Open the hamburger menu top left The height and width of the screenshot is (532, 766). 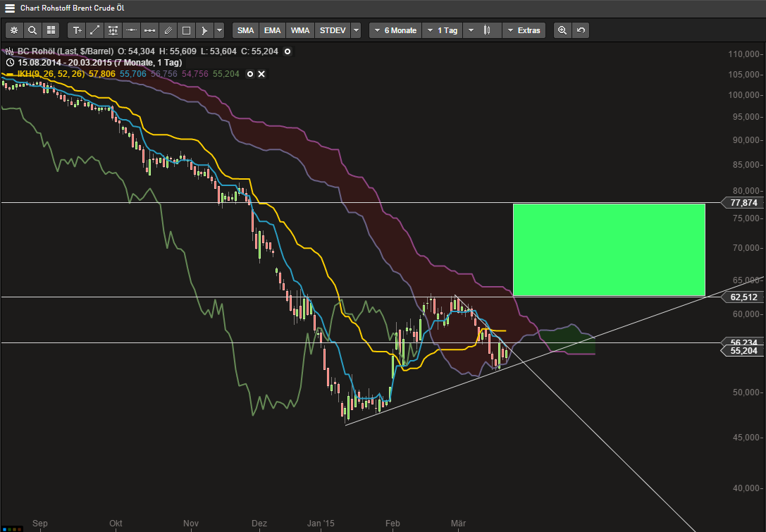(x=9, y=8)
